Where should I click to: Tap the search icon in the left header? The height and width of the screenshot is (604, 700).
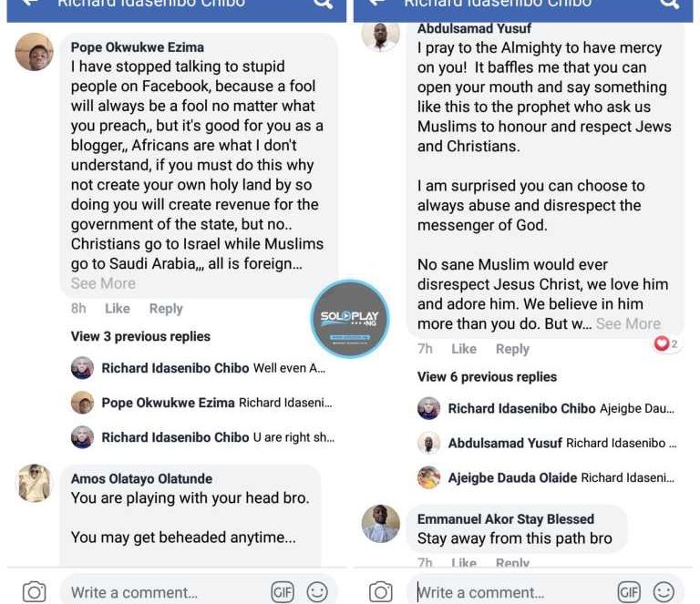coord(323,4)
